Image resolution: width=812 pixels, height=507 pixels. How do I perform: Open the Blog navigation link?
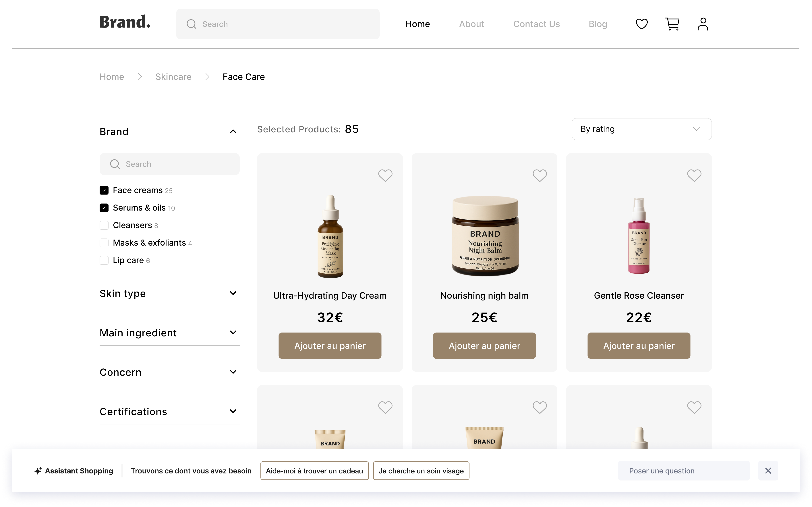597,24
